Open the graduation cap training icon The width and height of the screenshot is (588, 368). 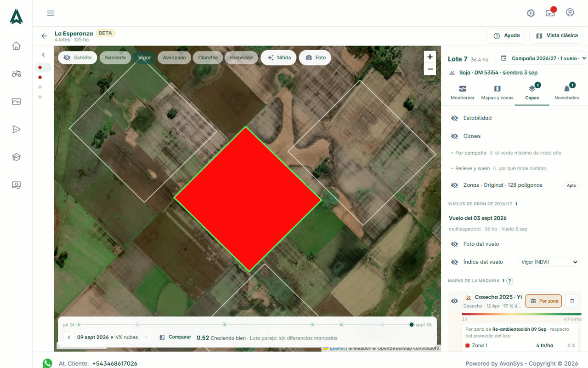coord(16,157)
